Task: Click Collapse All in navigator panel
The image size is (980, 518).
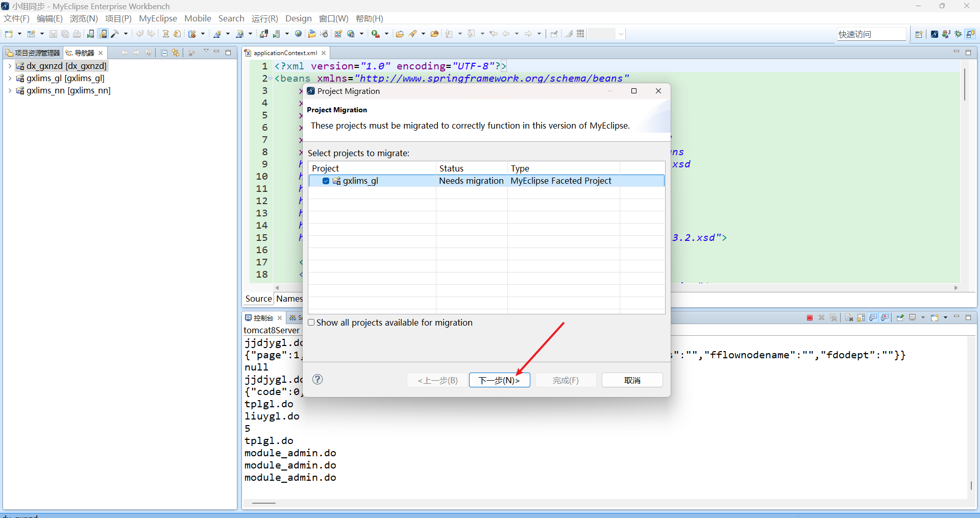Action: 164,53
